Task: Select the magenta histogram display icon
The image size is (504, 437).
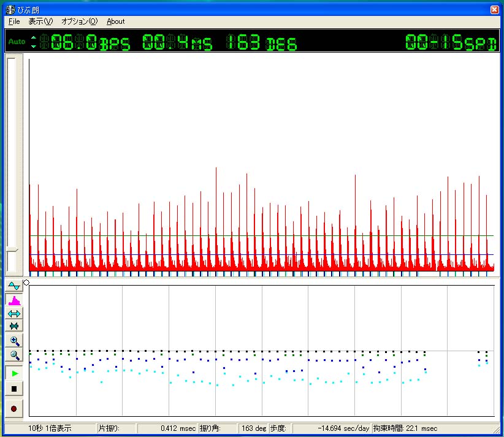Action: pos(14,300)
